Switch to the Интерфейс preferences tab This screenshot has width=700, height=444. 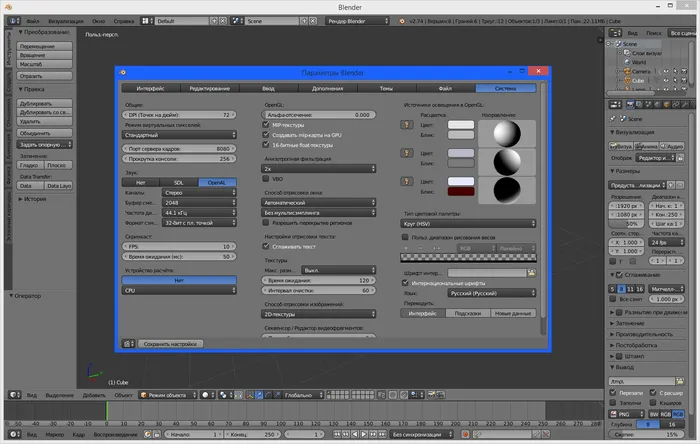pyautogui.click(x=150, y=88)
